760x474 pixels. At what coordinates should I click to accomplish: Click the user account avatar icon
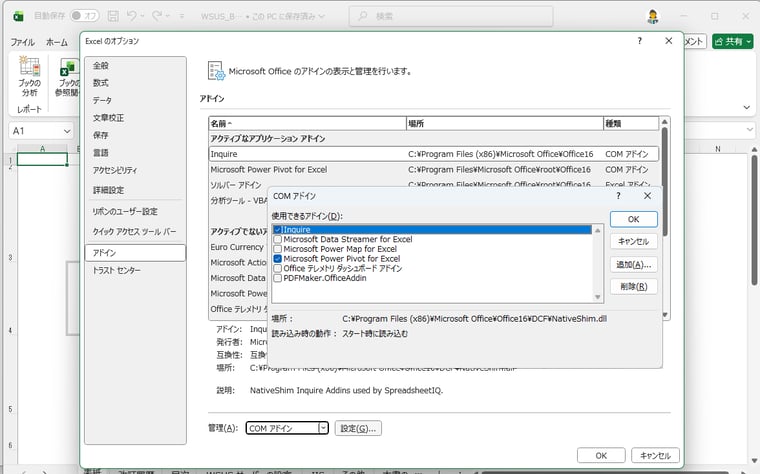(653, 16)
